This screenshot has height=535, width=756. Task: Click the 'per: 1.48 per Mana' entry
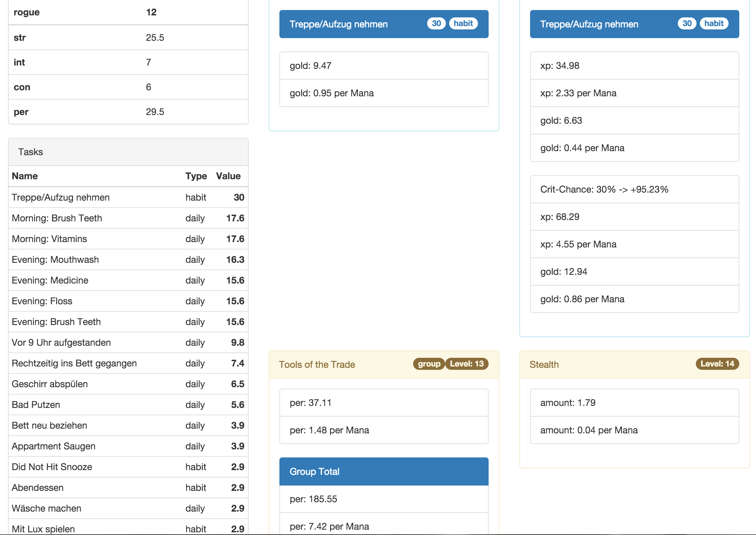click(384, 430)
